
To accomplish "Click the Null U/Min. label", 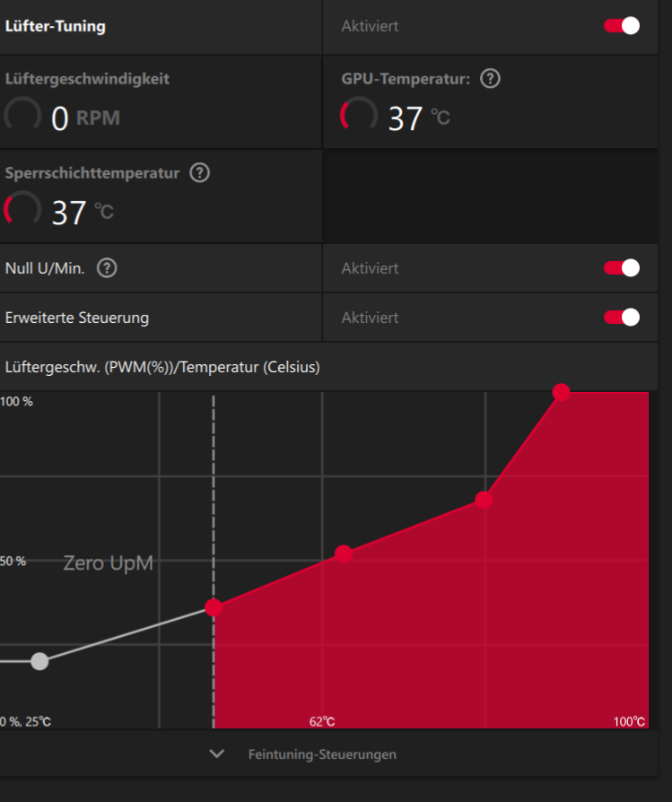I will [x=45, y=268].
